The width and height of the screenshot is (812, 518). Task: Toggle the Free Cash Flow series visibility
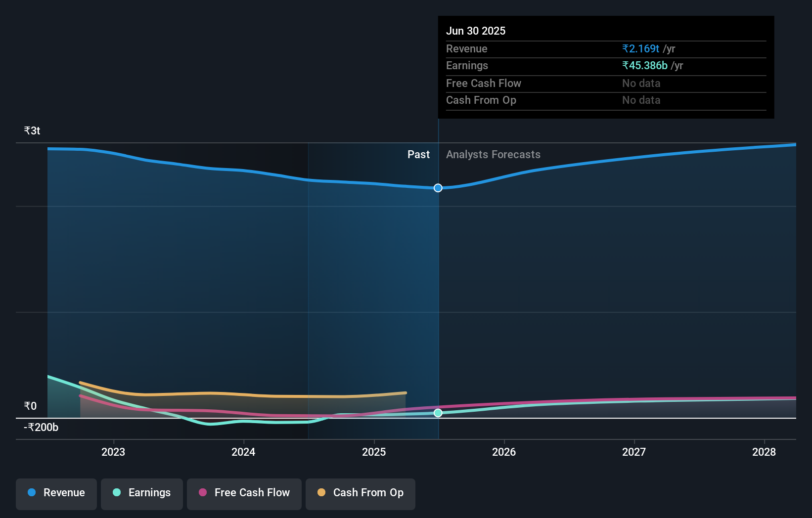244,494
